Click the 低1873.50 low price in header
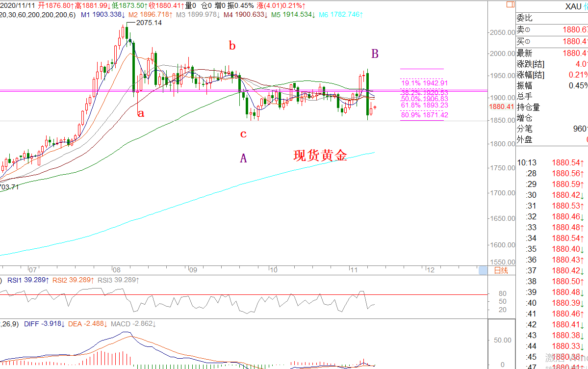 click(130, 5)
